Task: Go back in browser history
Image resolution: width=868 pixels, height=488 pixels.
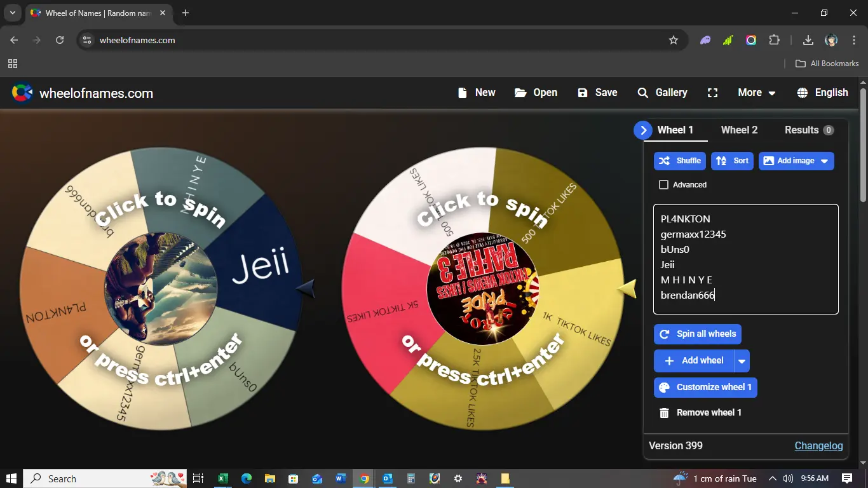Action: coord(14,40)
